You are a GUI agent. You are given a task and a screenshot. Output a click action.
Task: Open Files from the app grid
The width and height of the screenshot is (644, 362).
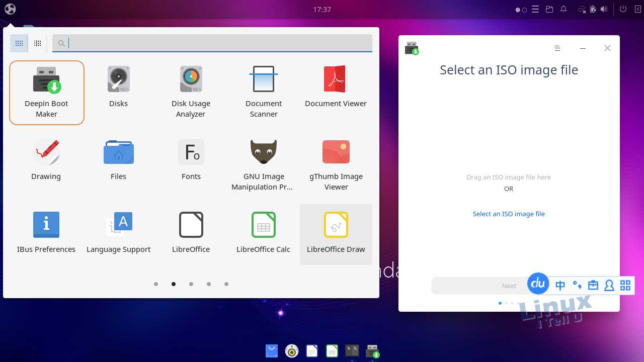coord(118,161)
